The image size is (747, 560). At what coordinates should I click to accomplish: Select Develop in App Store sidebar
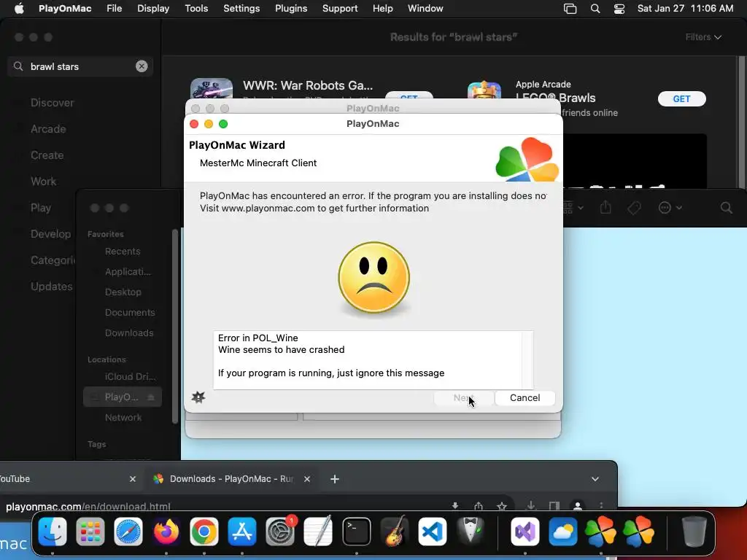pos(50,234)
